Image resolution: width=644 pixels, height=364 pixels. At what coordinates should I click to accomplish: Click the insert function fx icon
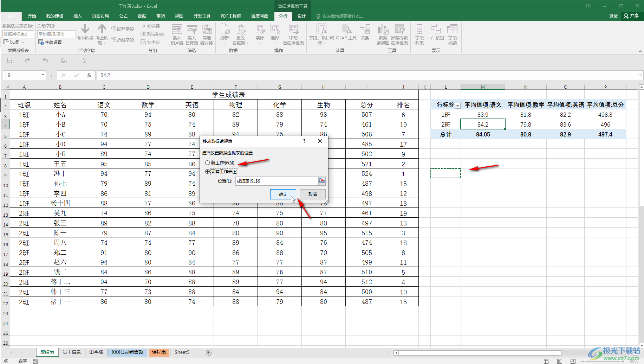point(89,75)
